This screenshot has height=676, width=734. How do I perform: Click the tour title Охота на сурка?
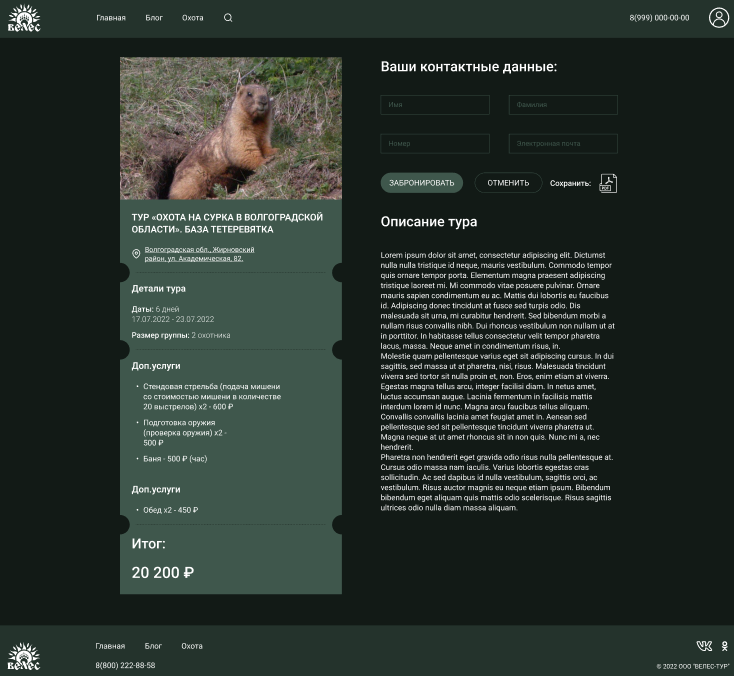(x=227, y=223)
